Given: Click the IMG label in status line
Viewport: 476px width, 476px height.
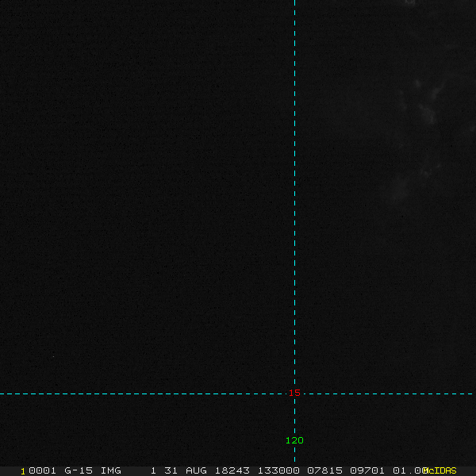Looking at the screenshot, I should [111, 470].
